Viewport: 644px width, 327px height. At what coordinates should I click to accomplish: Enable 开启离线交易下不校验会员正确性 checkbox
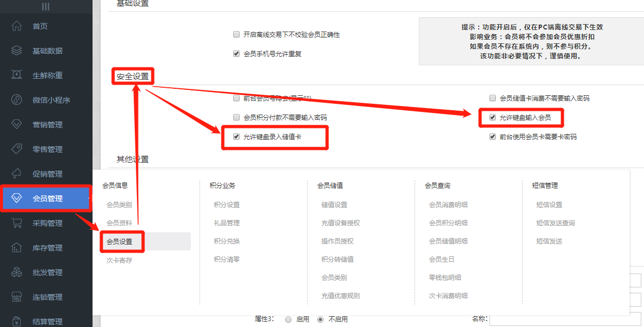236,34
